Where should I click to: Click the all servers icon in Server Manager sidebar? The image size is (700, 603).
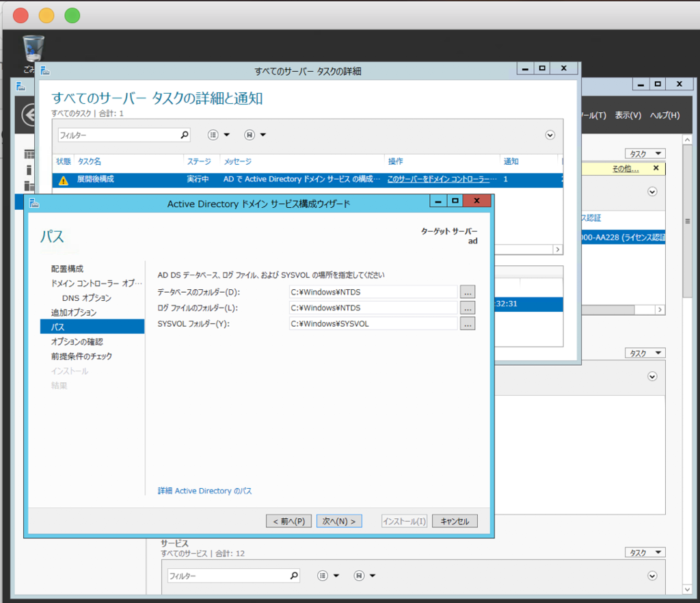coord(29,185)
